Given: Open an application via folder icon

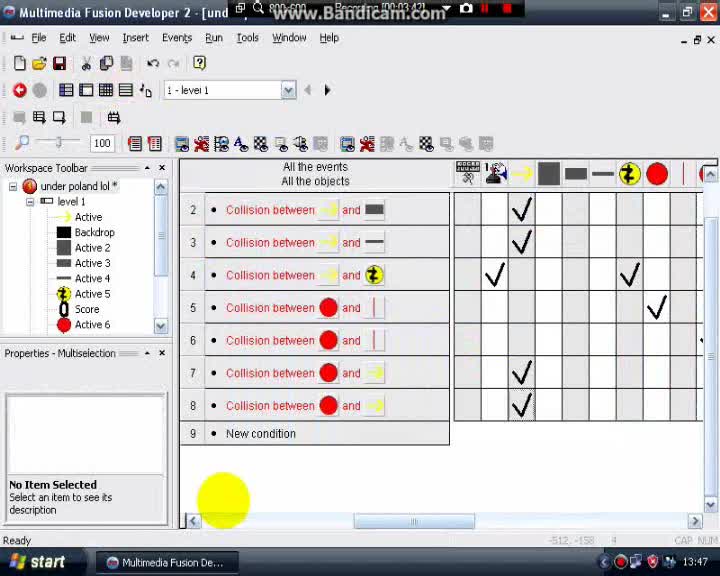Looking at the screenshot, I should [x=39, y=63].
